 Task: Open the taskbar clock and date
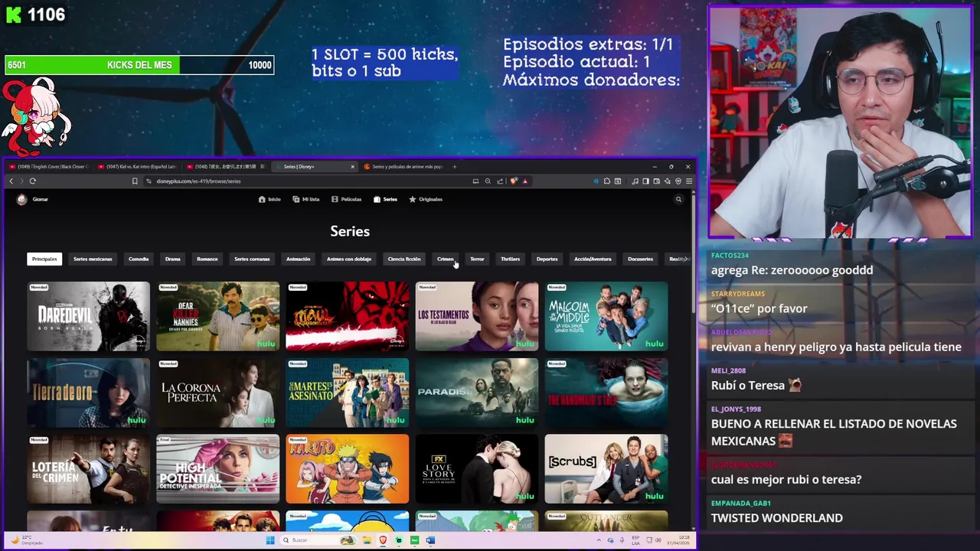(679, 540)
